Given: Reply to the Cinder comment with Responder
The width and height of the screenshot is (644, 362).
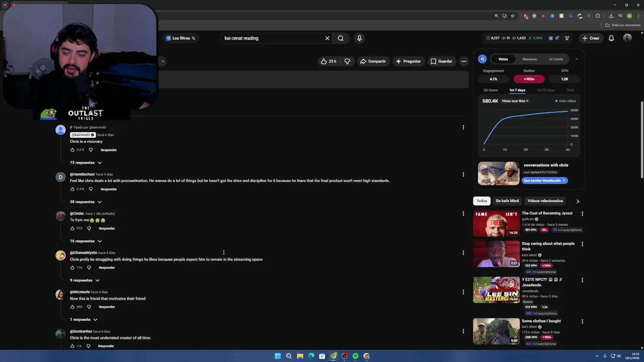Looking at the screenshot, I should (x=107, y=228).
